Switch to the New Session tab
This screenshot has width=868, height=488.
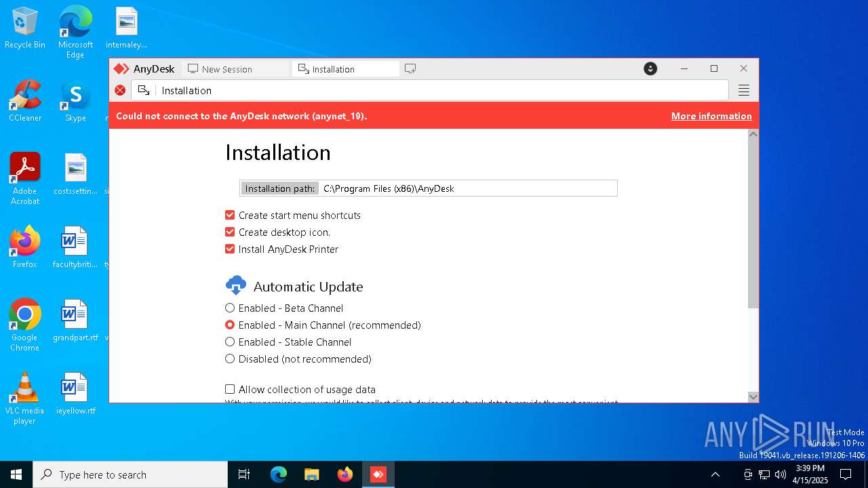point(235,69)
